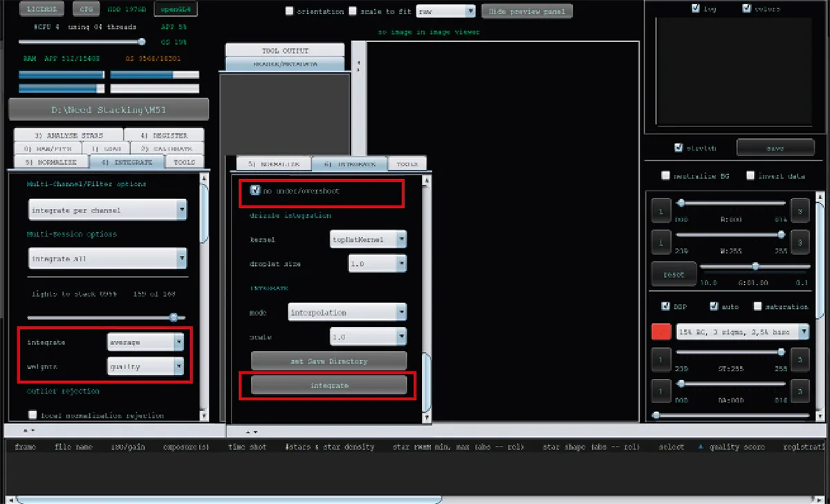Open the 'integrate all' multi-session dropdown
830x504 pixels.
point(108,259)
